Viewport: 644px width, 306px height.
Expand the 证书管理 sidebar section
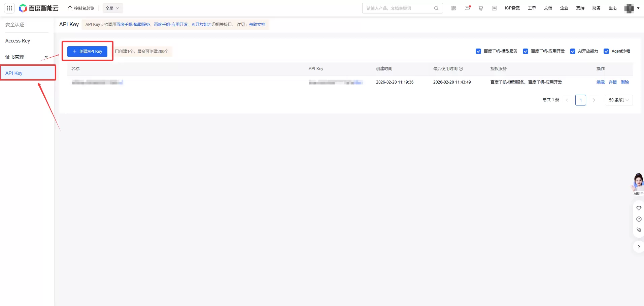coord(26,57)
